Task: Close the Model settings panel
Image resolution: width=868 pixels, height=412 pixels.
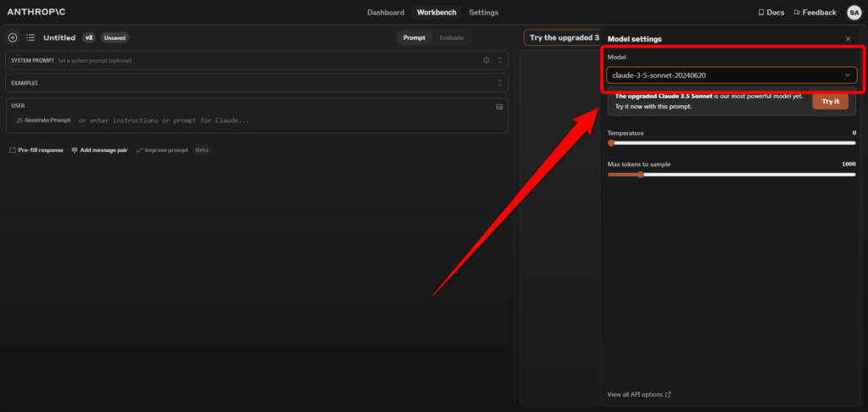Action: pos(848,39)
